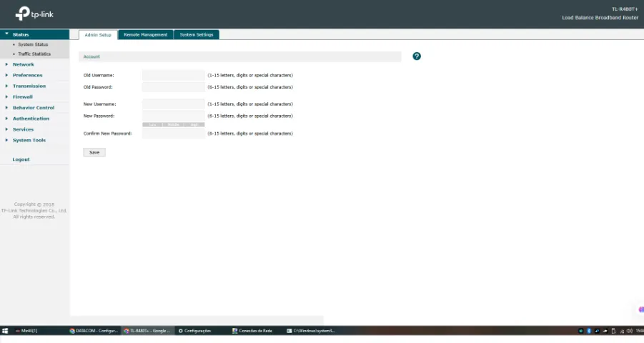Expand the Behavior Control menu section

pyautogui.click(x=34, y=108)
